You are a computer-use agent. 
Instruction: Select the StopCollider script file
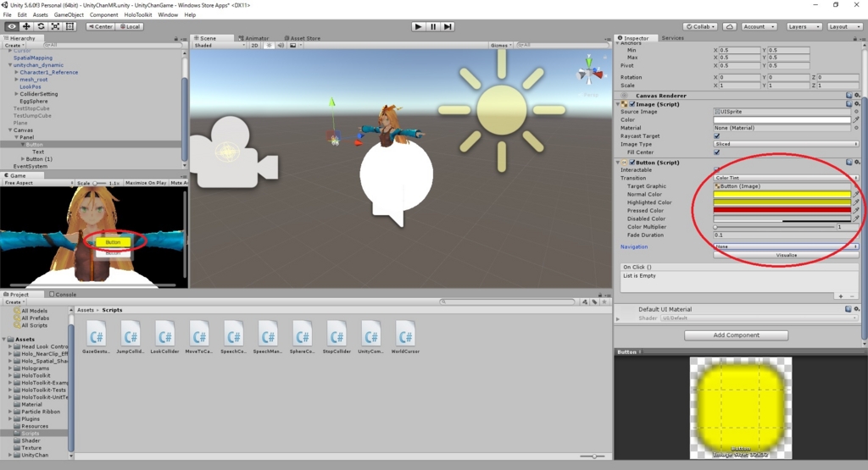[337, 339]
